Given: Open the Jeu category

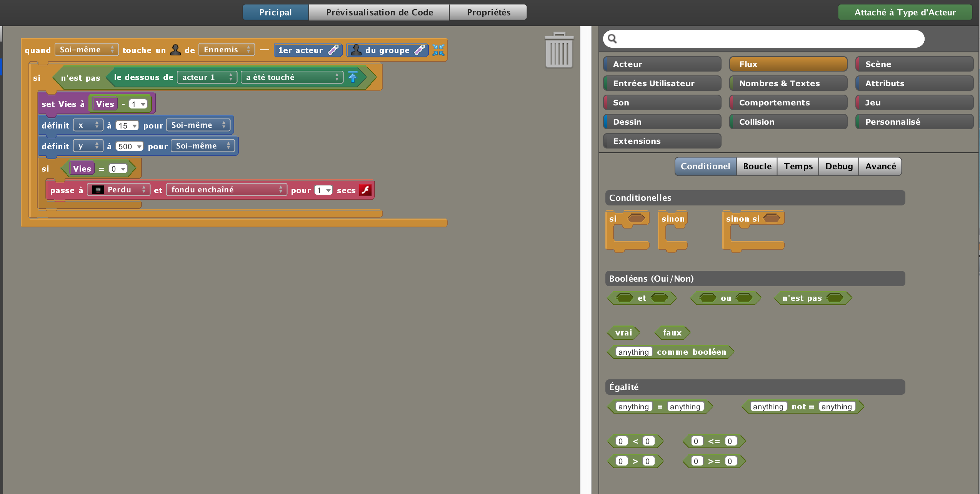Looking at the screenshot, I should [915, 103].
